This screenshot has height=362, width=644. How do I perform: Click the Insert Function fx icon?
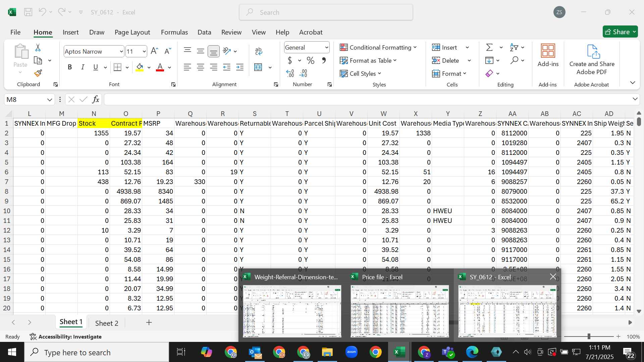coord(96,99)
